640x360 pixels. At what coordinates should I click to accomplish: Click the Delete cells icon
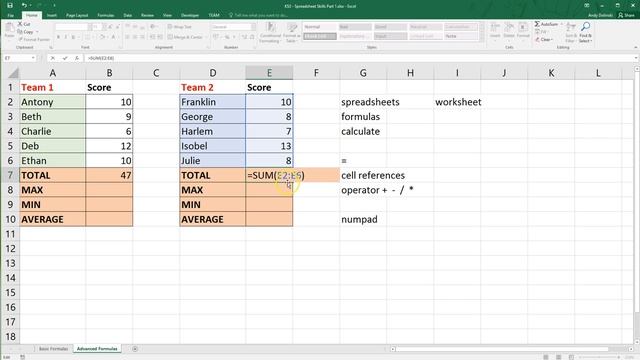point(509,27)
